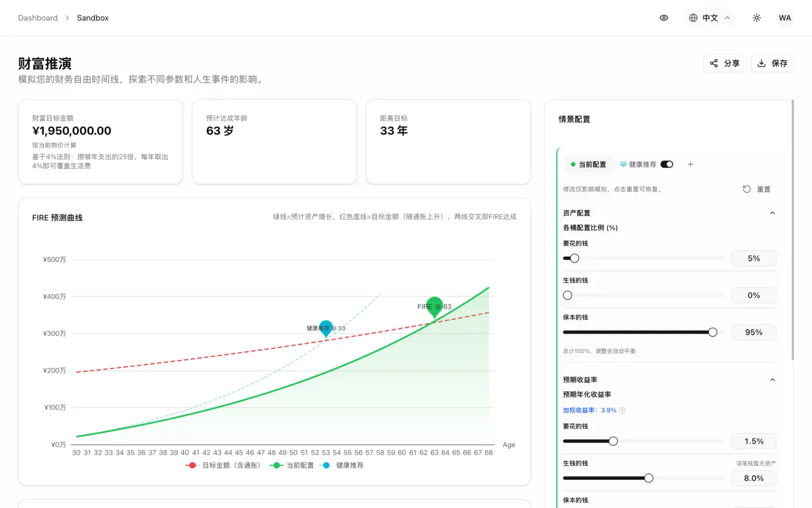Click the 要花的钱 5% input field
812x508 pixels.
tap(753, 259)
